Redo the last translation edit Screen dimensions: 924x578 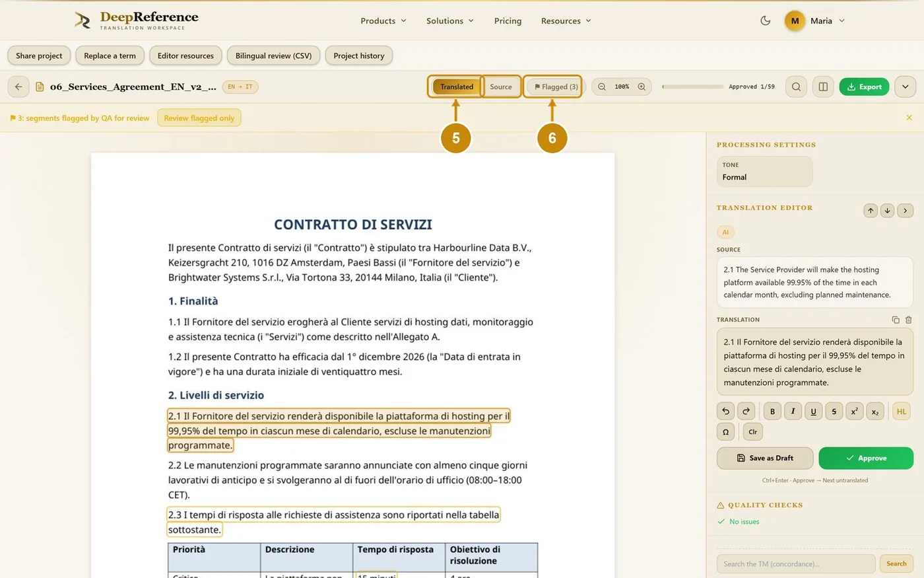click(746, 412)
